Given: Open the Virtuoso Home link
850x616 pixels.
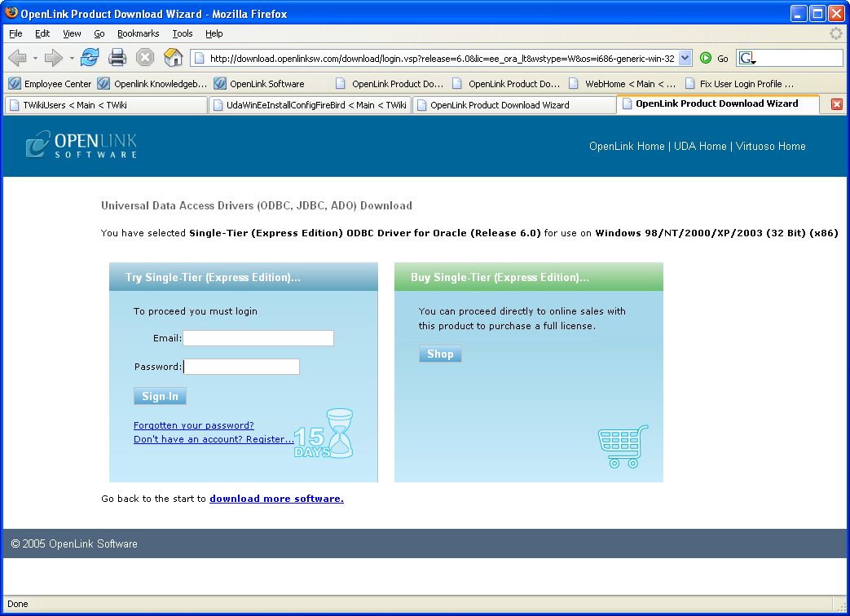Looking at the screenshot, I should click(x=770, y=147).
